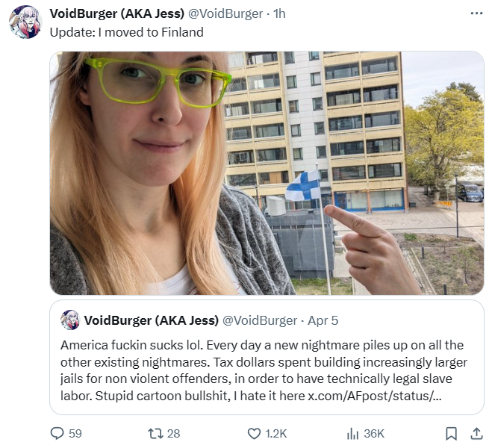Open the reply comment icon
Image resolution: width=495 pixels, height=448 pixels.
(57, 433)
